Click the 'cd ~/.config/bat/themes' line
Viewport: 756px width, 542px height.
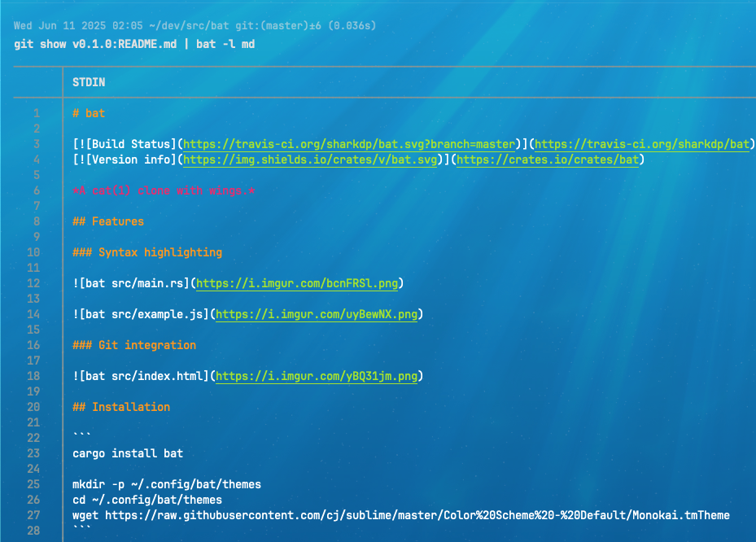[x=147, y=500]
